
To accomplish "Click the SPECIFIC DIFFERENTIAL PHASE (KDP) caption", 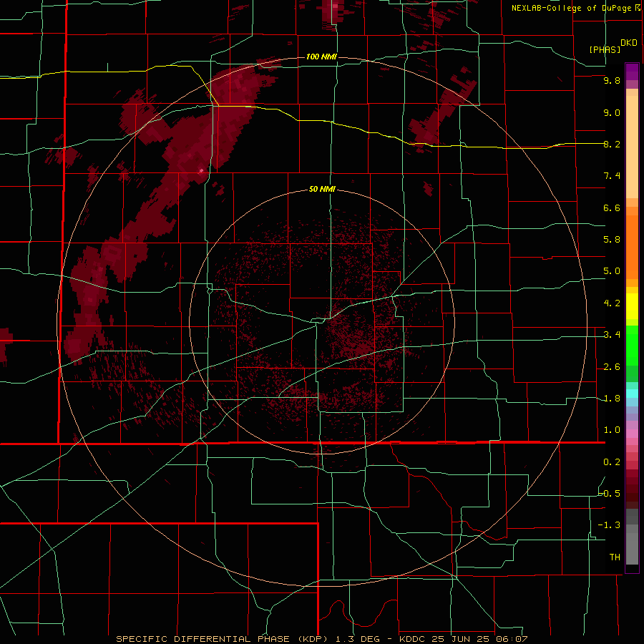I will point(223,639).
